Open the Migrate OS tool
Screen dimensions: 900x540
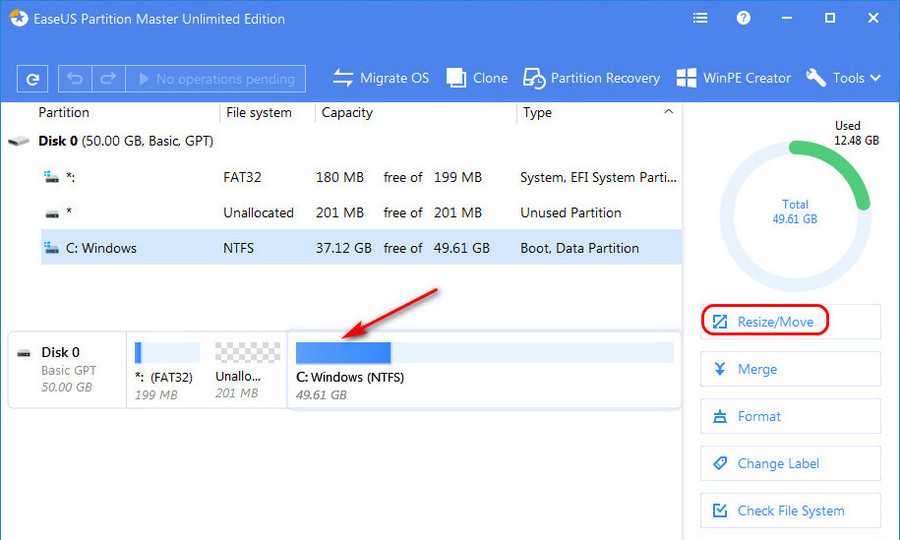tap(381, 78)
